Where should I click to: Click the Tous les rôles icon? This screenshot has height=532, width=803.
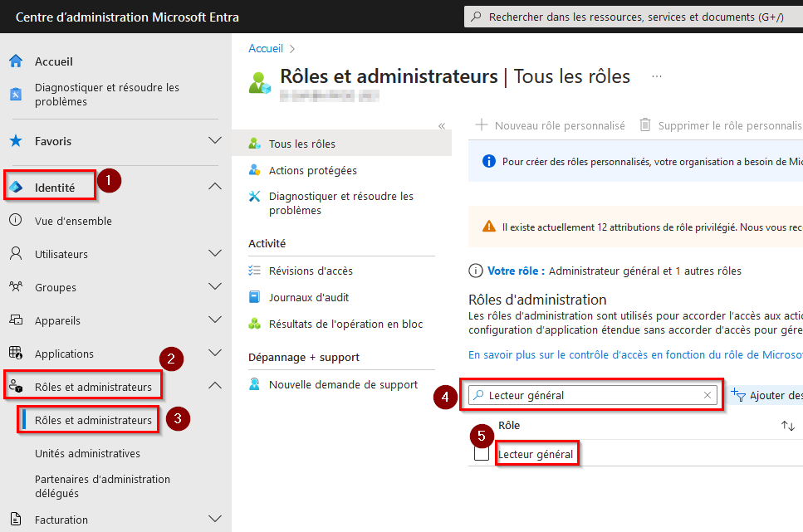click(x=255, y=144)
